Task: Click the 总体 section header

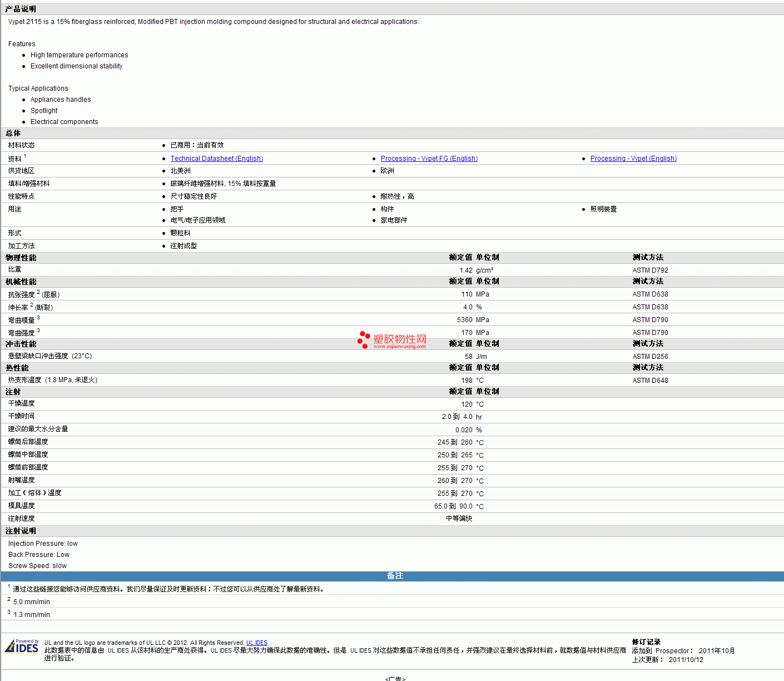Action: pos(392,133)
